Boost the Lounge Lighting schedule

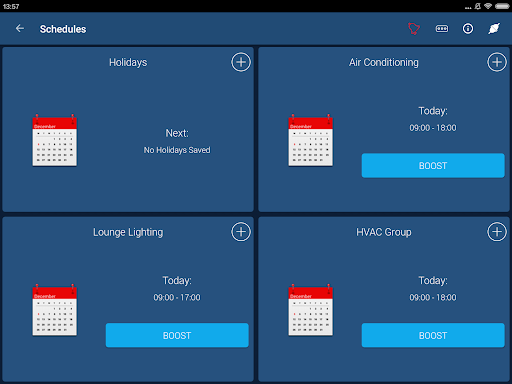[177, 335]
